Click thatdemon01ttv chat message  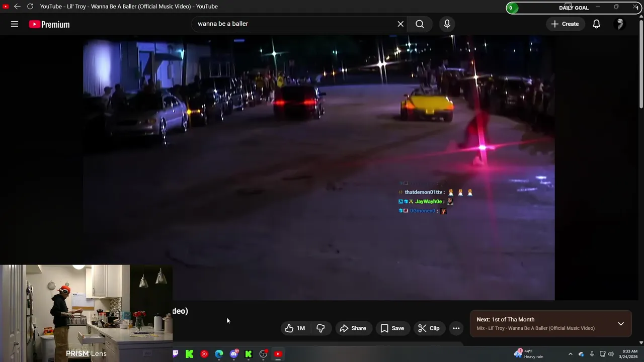coord(436,193)
